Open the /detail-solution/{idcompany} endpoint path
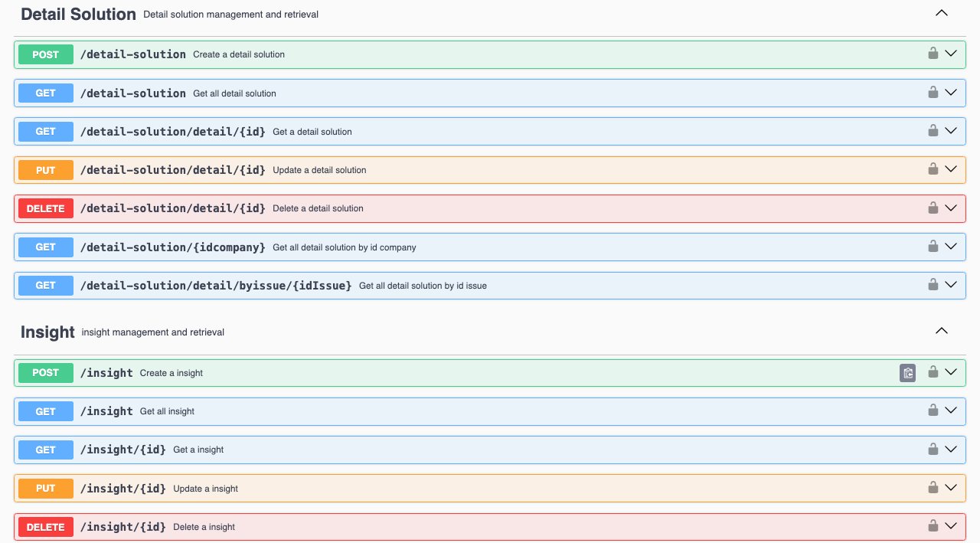This screenshot has height=543, width=980. (x=172, y=247)
